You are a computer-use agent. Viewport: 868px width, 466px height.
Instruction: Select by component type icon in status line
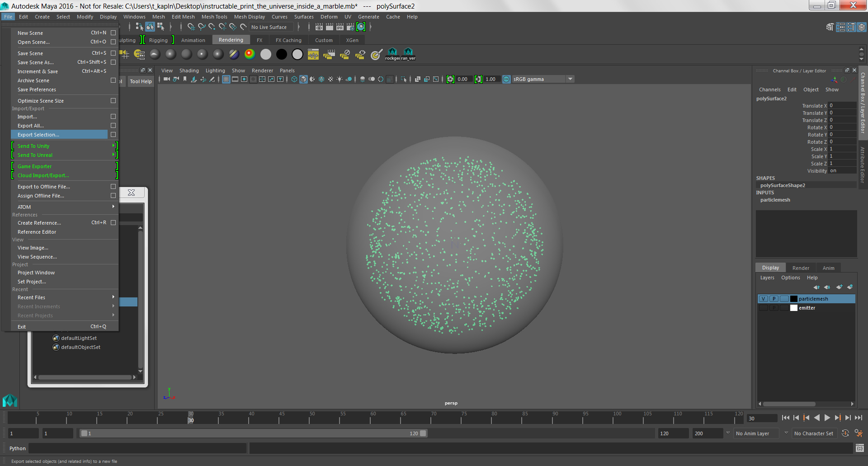tap(160, 27)
